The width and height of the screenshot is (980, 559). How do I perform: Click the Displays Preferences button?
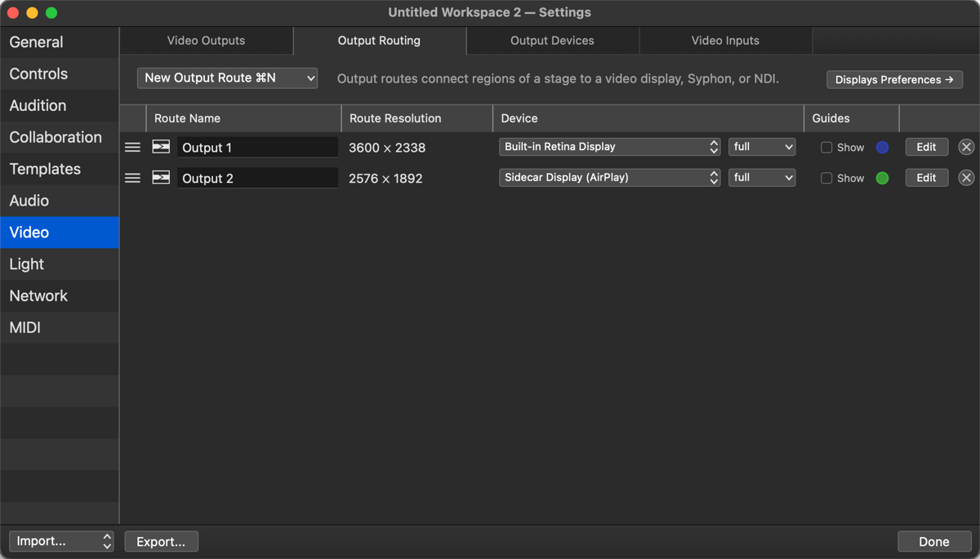(x=894, y=79)
